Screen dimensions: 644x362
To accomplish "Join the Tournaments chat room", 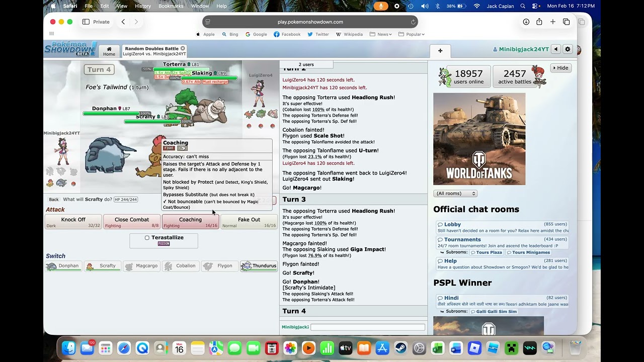I will [502, 242].
